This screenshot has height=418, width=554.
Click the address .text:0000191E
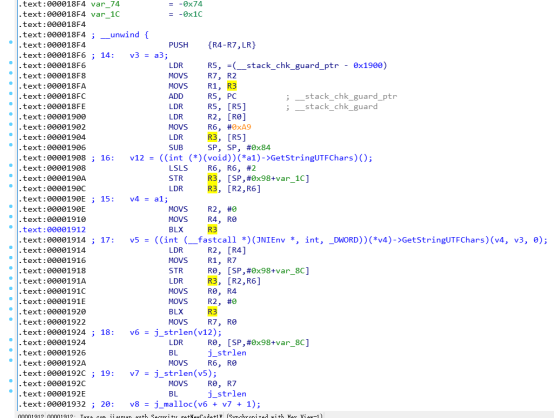(52, 301)
